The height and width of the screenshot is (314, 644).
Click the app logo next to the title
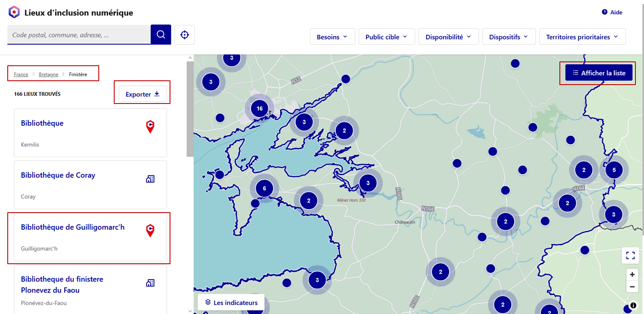click(x=14, y=12)
